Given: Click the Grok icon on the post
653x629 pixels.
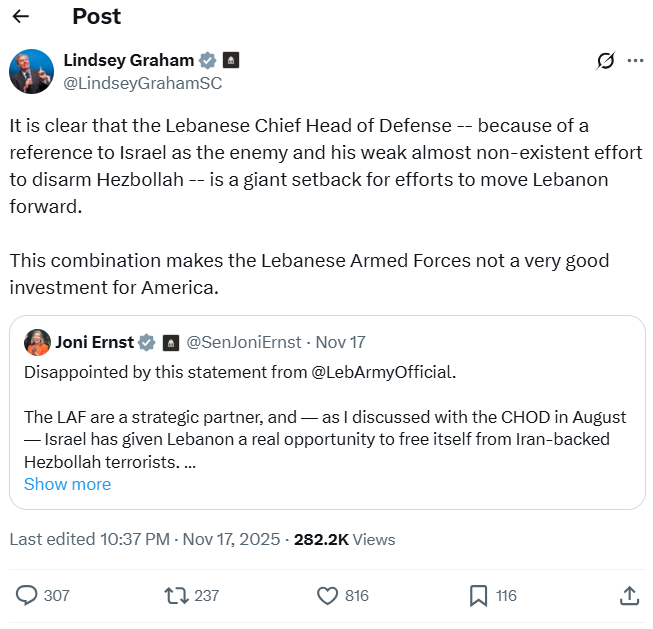Looking at the screenshot, I should click(x=605, y=61).
